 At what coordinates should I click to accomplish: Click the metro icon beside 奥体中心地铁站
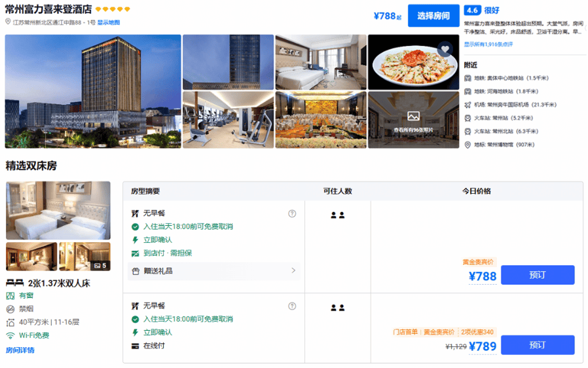[468, 78]
